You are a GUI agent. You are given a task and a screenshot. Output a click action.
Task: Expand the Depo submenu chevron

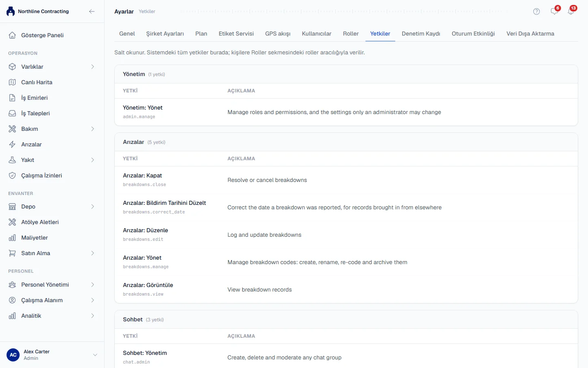tap(93, 206)
